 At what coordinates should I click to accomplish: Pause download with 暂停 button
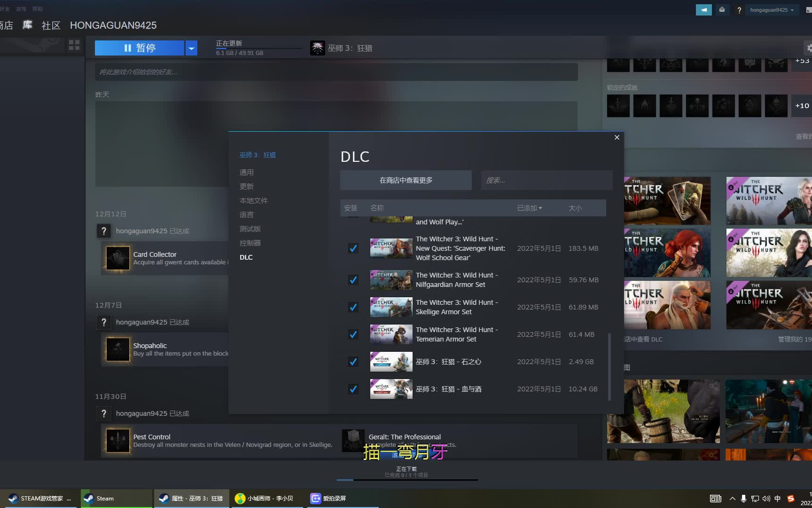point(140,48)
